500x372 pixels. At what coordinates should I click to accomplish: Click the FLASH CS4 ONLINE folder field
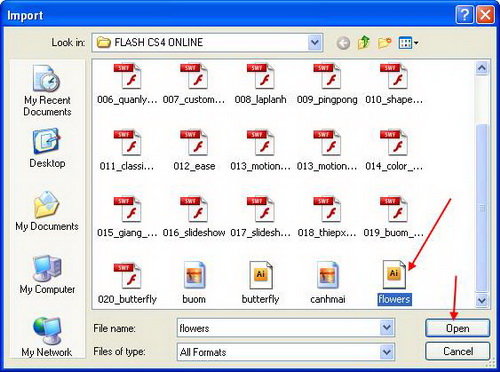click(x=207, y=42)
